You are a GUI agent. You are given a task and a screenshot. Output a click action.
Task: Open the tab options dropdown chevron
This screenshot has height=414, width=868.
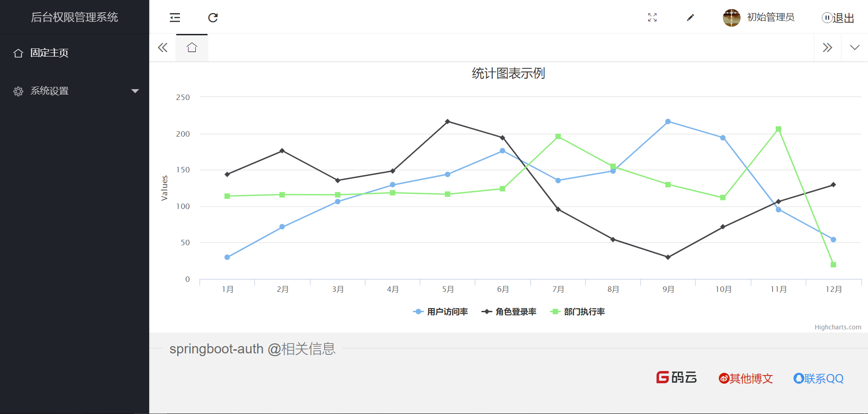pyautogui.click(x=854, y=48)
